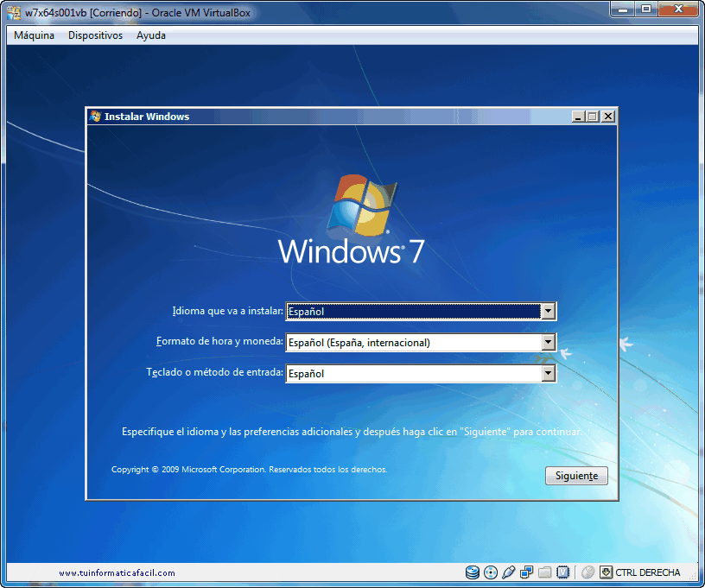The height and width of the screenshot is (588, 705).
Task: Click the 'Especifique el idioma' instruction text
Action: tap(352, 432)
